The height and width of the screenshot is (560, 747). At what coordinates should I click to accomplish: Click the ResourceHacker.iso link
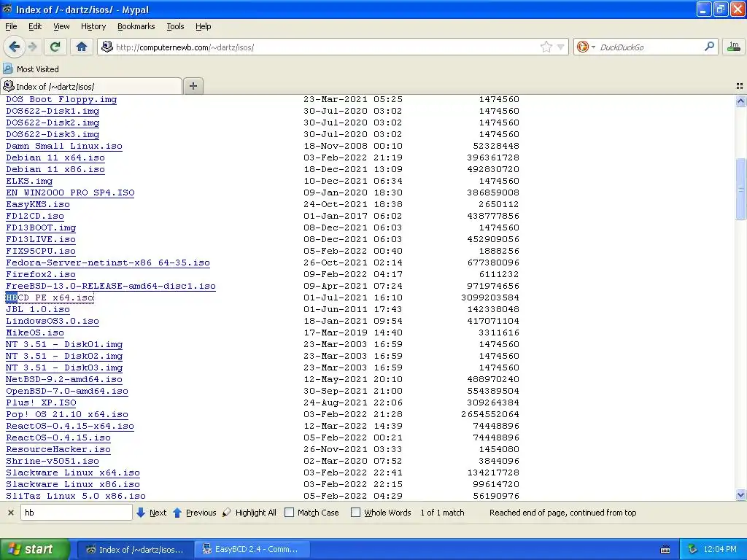point(58,449)
